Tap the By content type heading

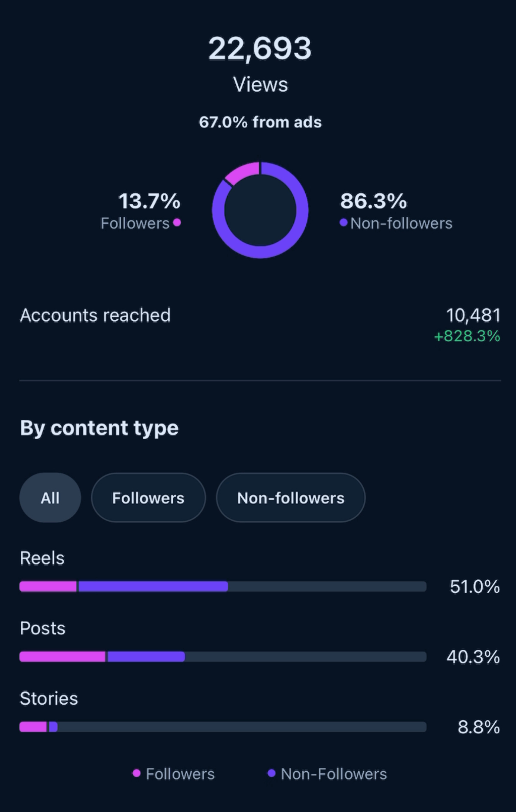click(99, 428)
